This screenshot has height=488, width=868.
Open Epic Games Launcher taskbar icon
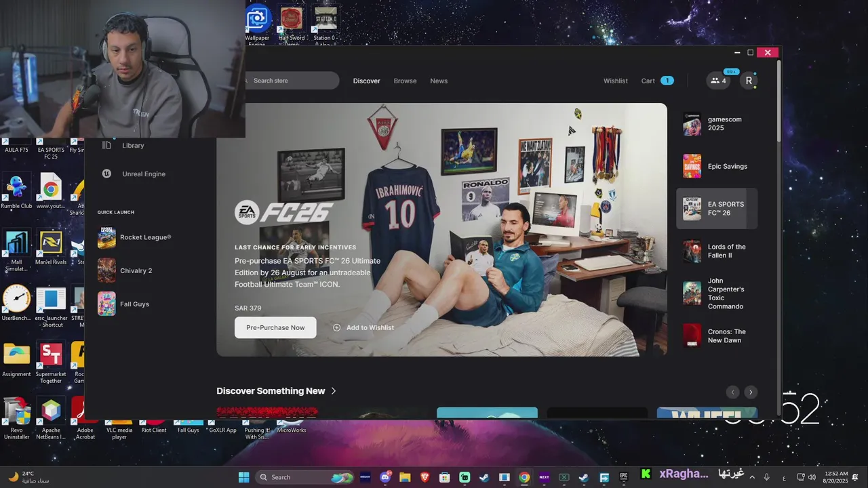click(x=624, y=477)
